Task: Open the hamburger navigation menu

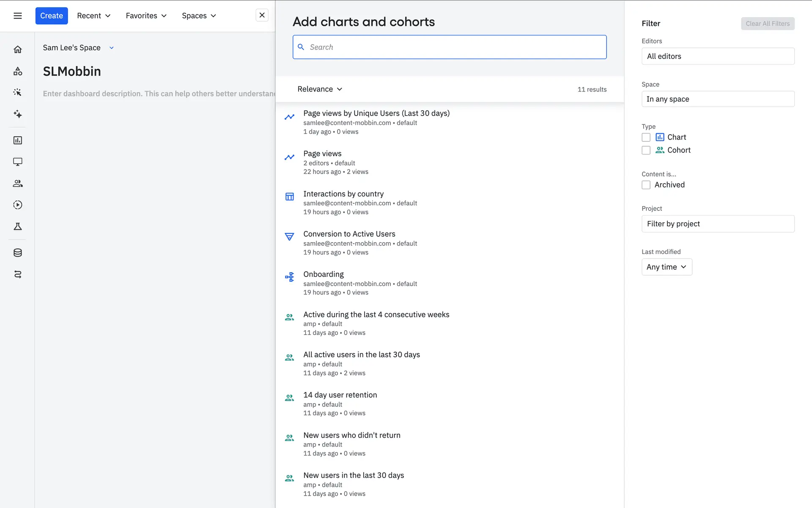Action: click(x=17, y=16)
